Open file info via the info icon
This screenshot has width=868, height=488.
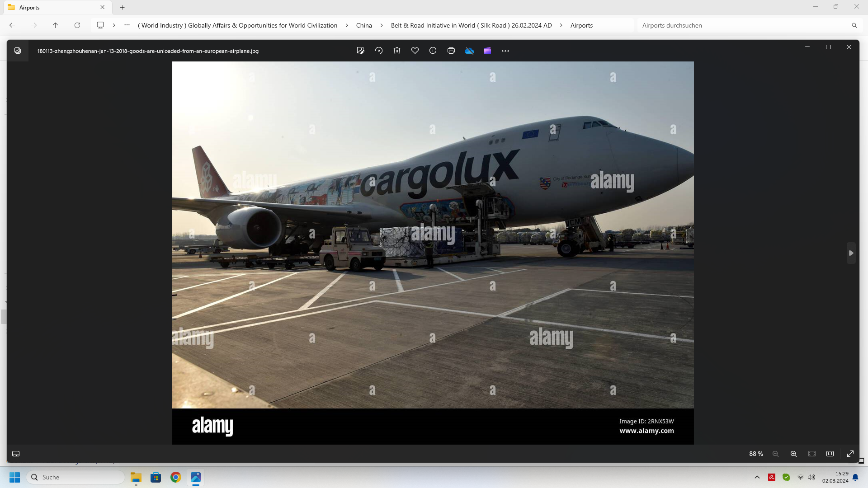point(433,51)
